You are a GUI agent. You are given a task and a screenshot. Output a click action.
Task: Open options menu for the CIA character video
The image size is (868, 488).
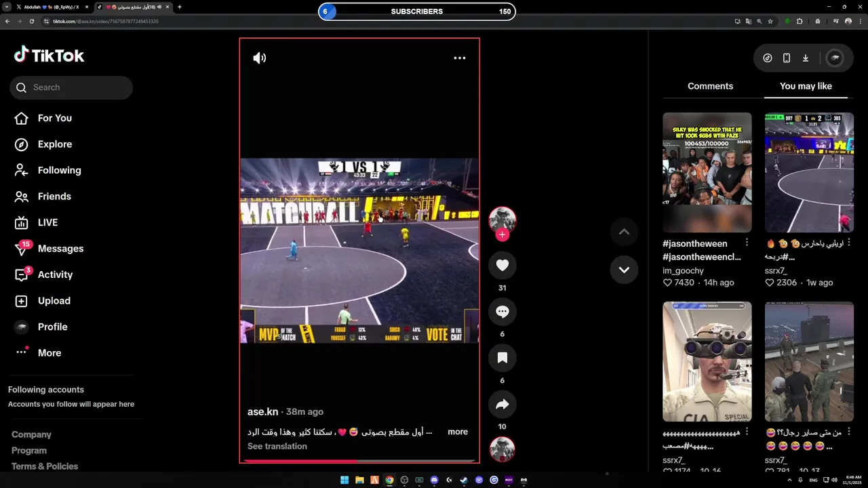click(747, 432)
